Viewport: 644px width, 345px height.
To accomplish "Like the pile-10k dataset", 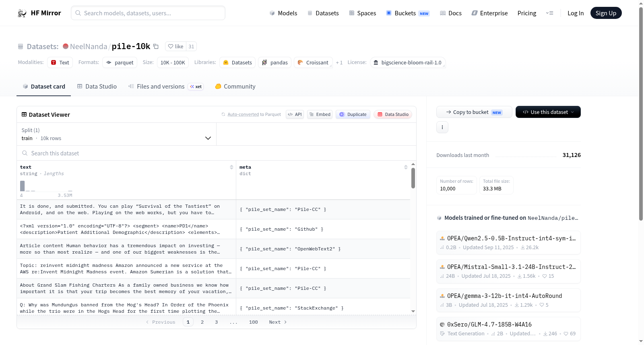I will coord(176,46).
